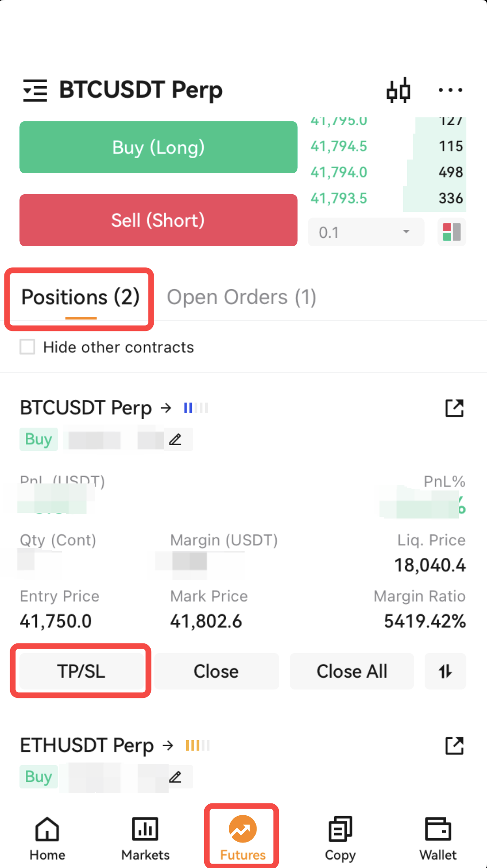This screenshot has height=868, width=487.
Task: Tap the Sell (Short) button
Action: click(x=159, y=220)
